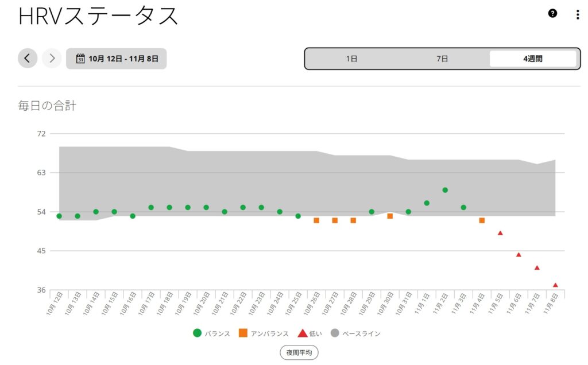This screenshot has height=365, width=588.
Task: Click the red triangle data point on 11月 5日
Action: pyautogui.click(x=500, y=233)
